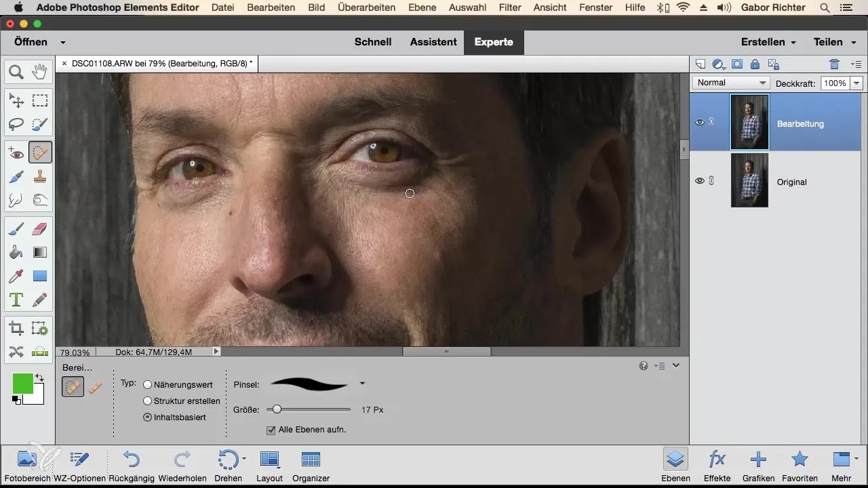This screenshot has height=488, width=868.
Task: Select the Zoom magnifier tool
Action: click(x=16, y=71)
